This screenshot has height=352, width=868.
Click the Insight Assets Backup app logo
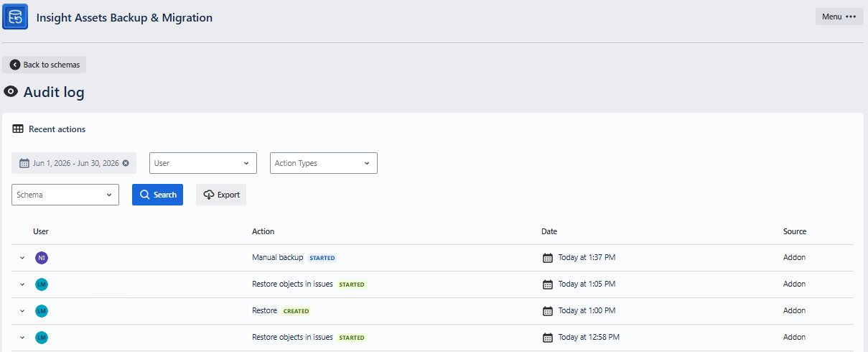point(15,17)
